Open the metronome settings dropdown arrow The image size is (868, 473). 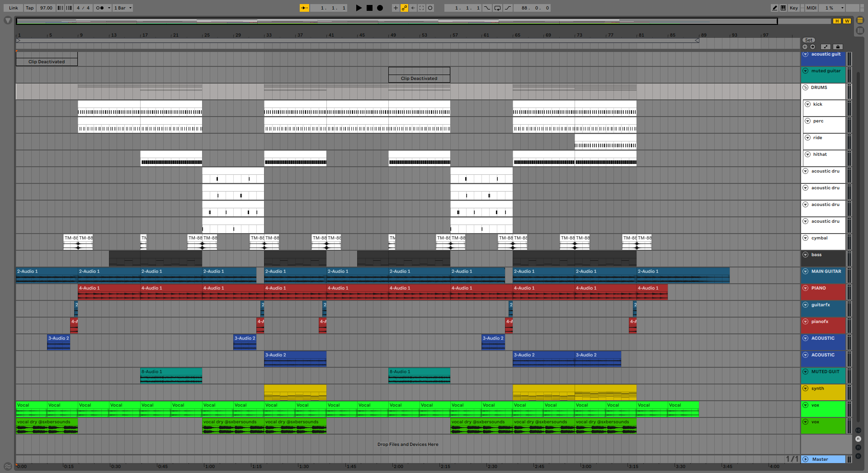click(x=109, y=8)
